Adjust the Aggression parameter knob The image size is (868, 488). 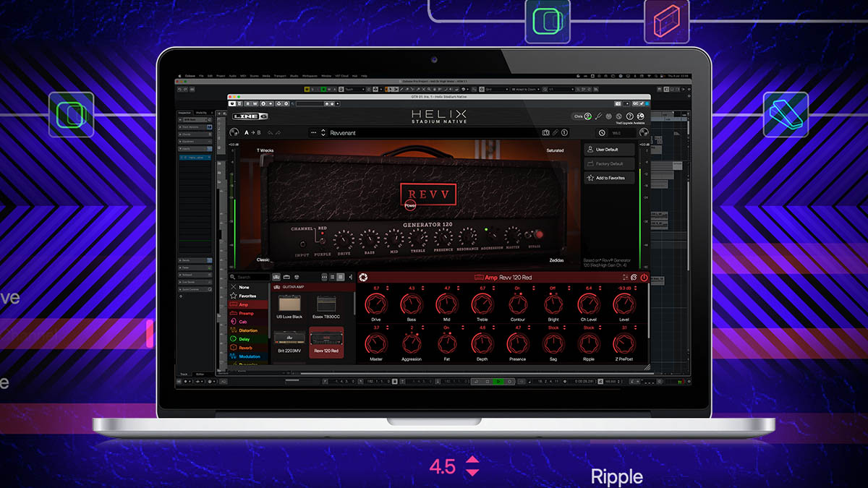pos(412,344)
